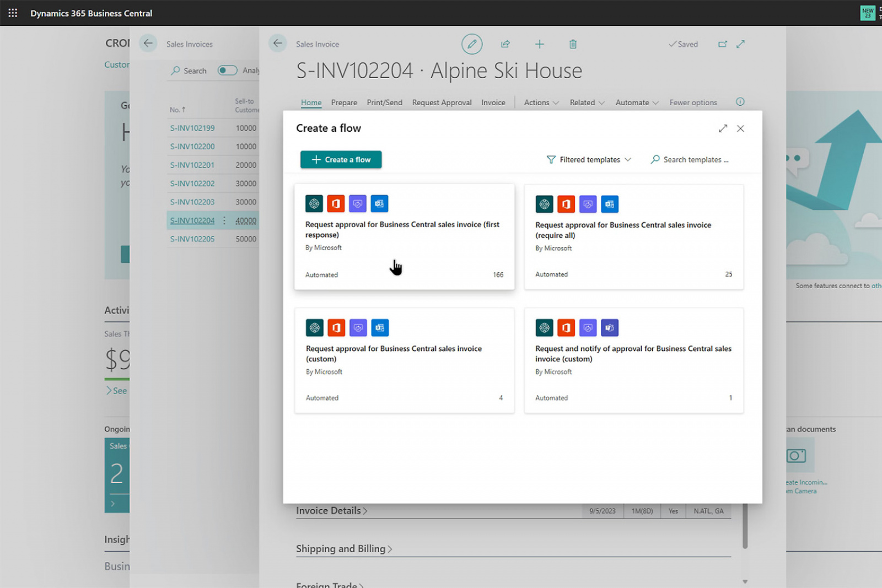Select the Print/Send menu tab
Image resolution: width=882 pixels, height=588 pixels.
click(x=384, y=103)
